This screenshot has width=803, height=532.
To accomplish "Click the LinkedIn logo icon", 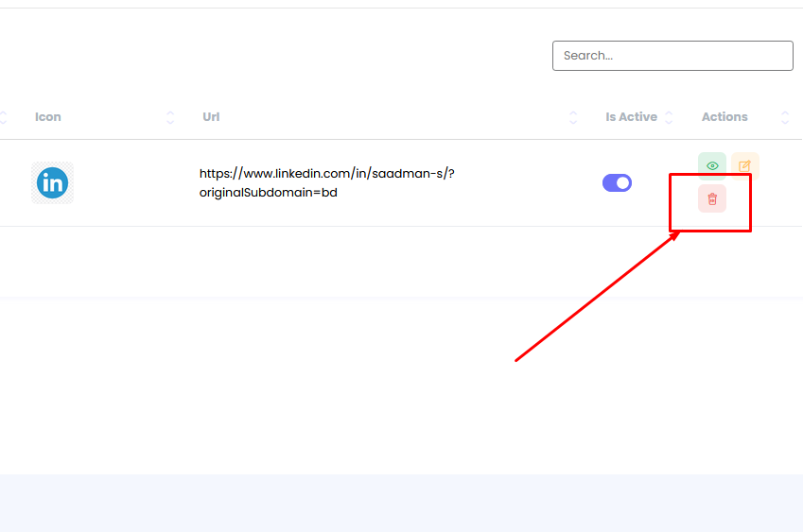I will click(52, 183).
